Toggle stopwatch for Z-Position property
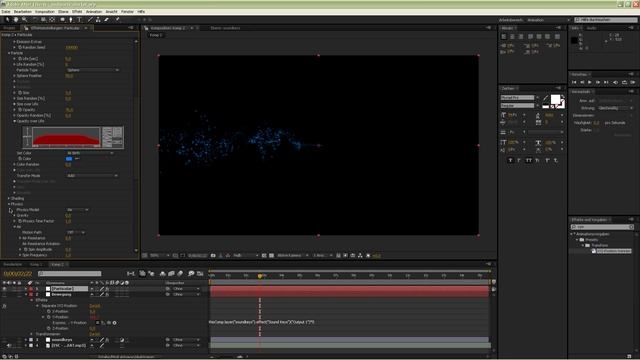Viewport: 640px width, 360px height. point(49,329)
